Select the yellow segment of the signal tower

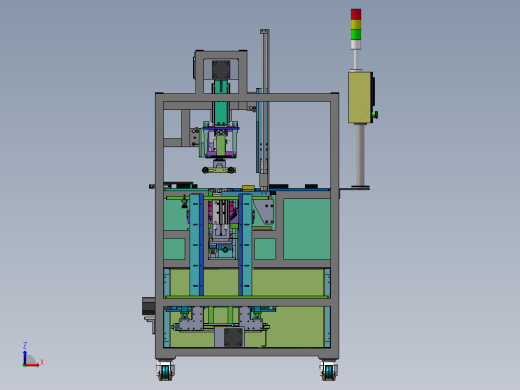[356, 24]
